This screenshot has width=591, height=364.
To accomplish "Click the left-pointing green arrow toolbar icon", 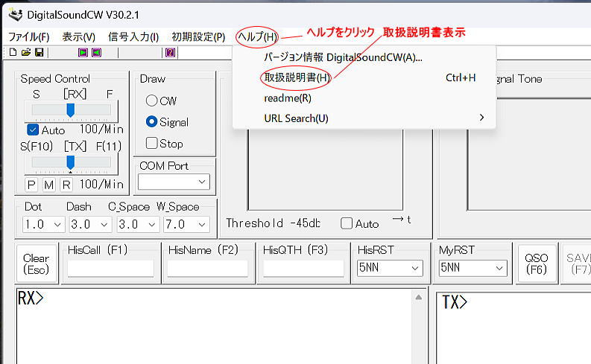I will click(x=96, y=52).
